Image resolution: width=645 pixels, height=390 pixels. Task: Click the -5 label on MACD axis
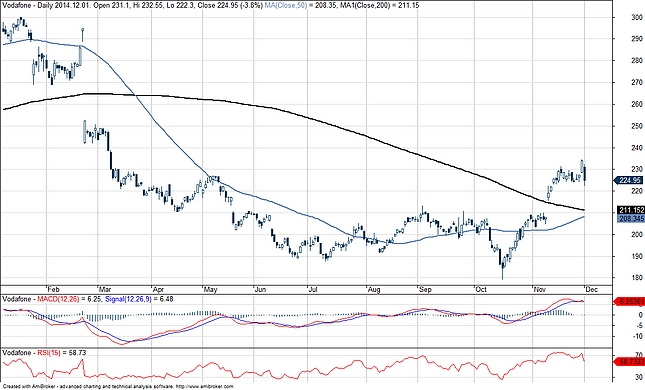tap(640, 325)
